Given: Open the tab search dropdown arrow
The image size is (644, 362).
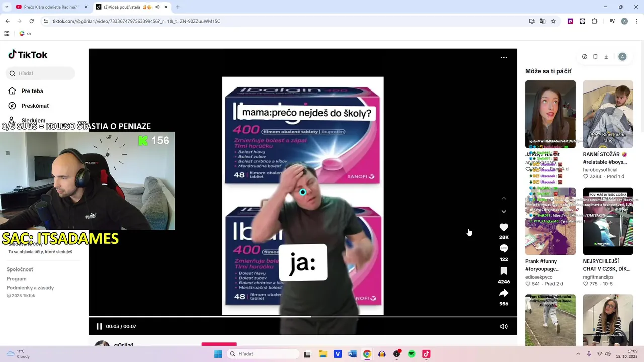Looking at the screenshot, I should 7,7.
